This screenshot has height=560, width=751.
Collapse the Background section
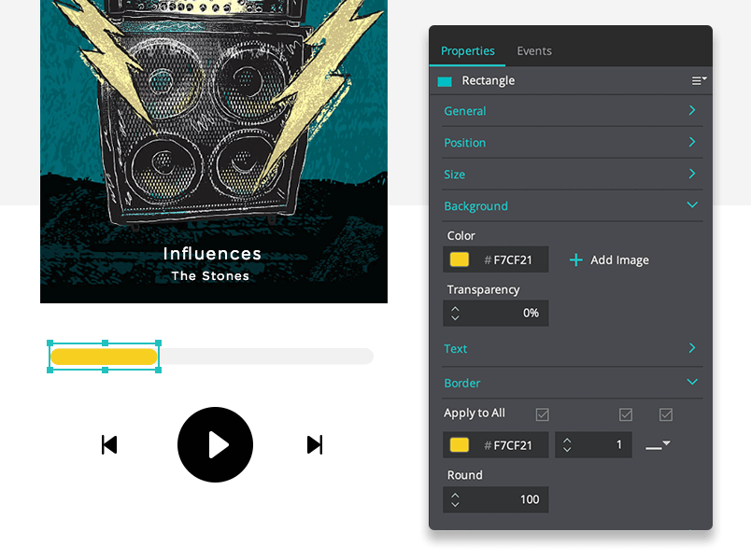572,206
